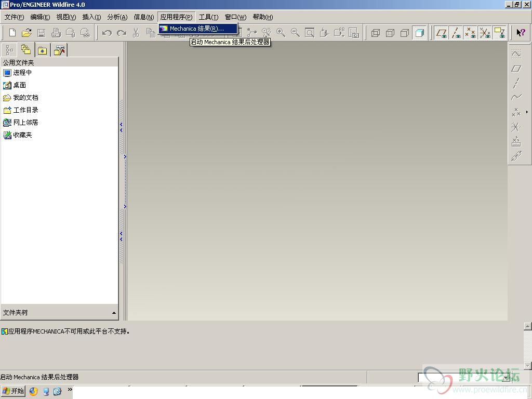Show more quick launch items chevron
The width and height of the screenshot is (532, 399).
tap(70, 390)
